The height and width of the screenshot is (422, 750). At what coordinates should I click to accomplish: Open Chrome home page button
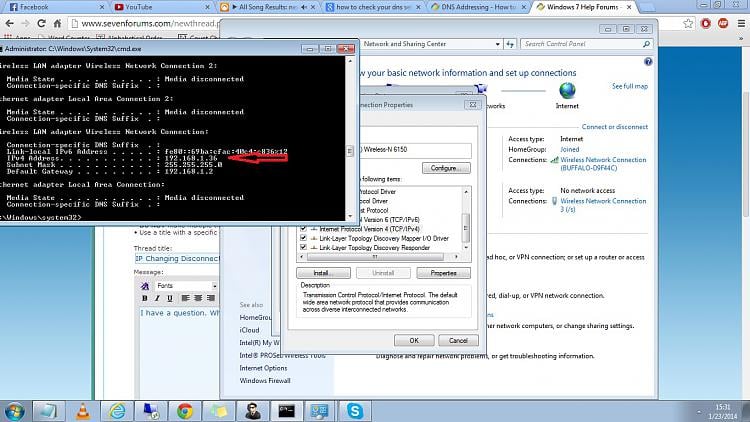57,23
